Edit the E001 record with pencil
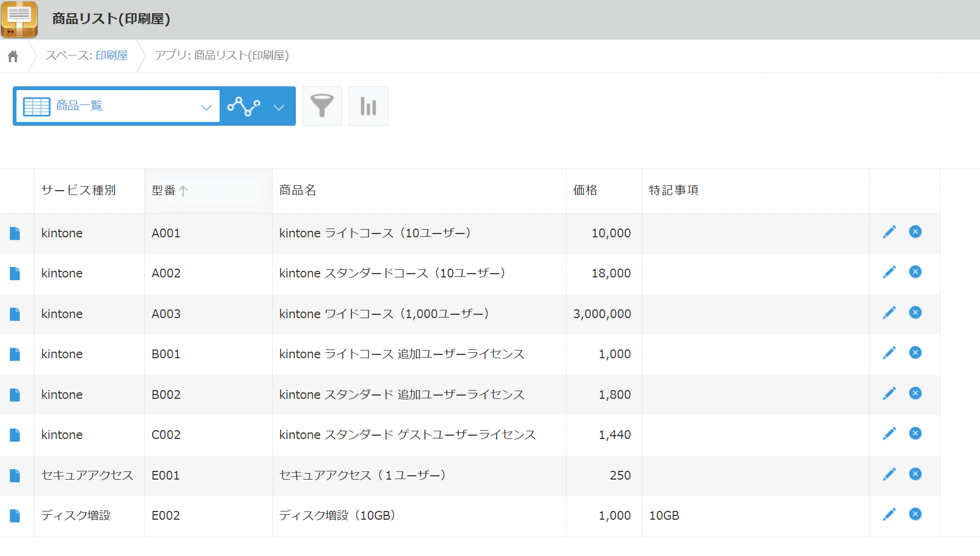This screenshot has width=980, height=556. tap(889, 475)
